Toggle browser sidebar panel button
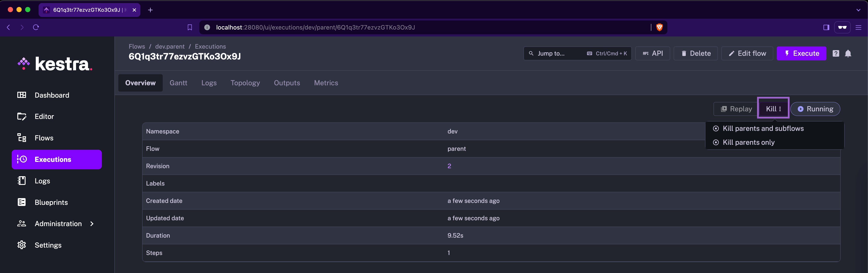The width and height of the screenshot is (868, 273). click(x=826, y=27)
